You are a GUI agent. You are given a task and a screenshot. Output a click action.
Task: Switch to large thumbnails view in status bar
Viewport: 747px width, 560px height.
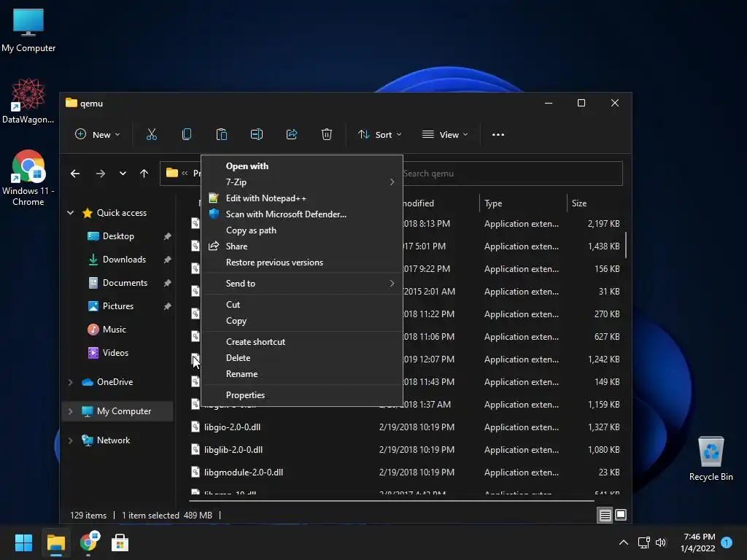[621, 515]
